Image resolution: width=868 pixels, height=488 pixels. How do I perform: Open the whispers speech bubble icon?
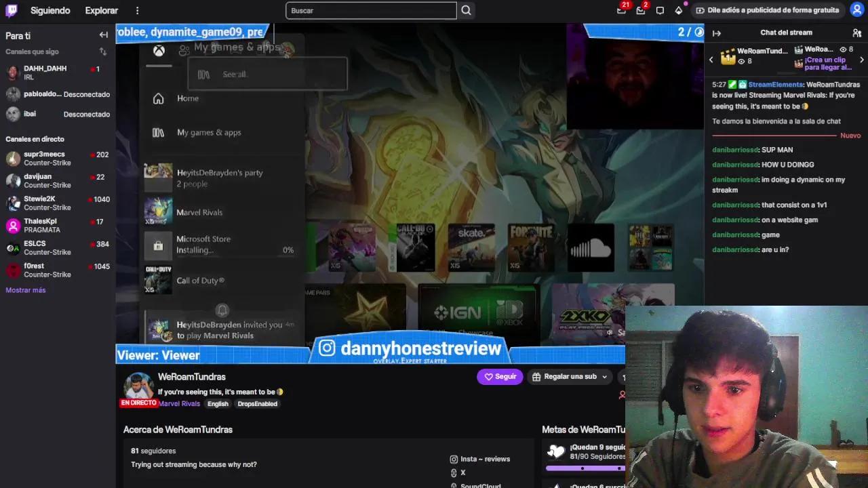pos(660,11)
